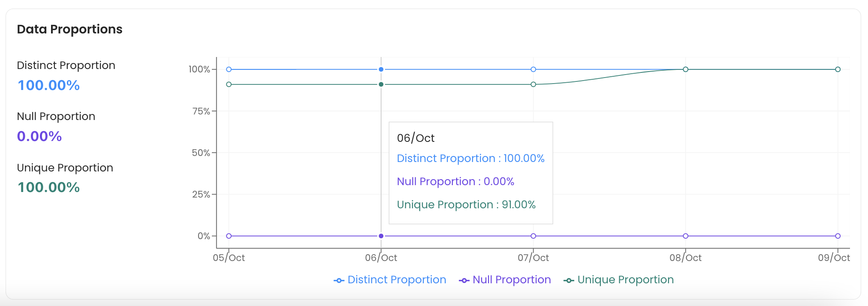868x306 pixels.
Task: Click tooltip line Null Proportion : 0.00%
Action: 455,182
